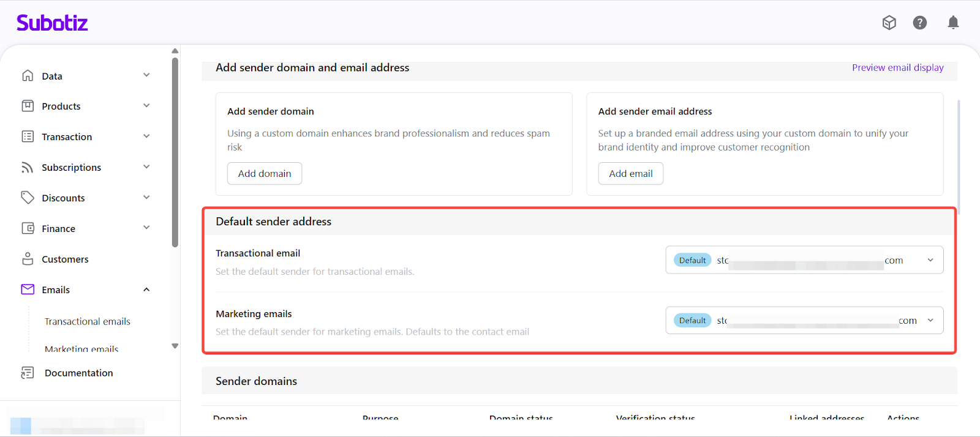Expand the Transaction menu chevron
Image resolution: width=980 pixels, height=437 pixels.
pyautogui.click(x=146, y=136)
